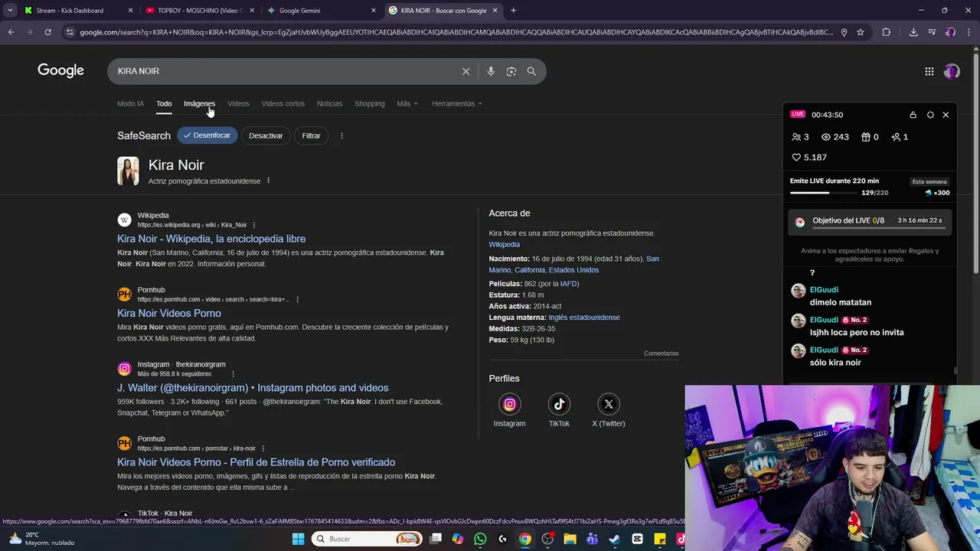Clear the search box with the X icon
The height and width of the screenshot is (551, 980).
point(465,71)
